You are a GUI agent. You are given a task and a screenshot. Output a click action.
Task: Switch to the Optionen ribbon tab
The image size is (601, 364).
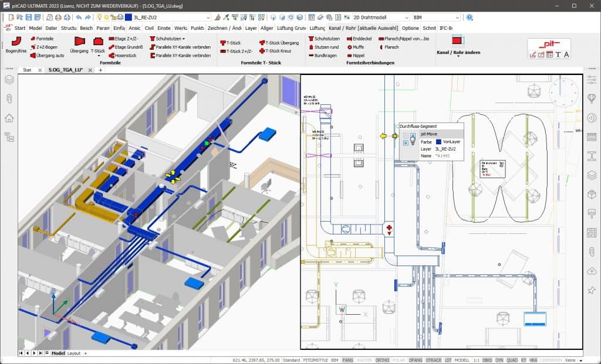click(410, 28)
